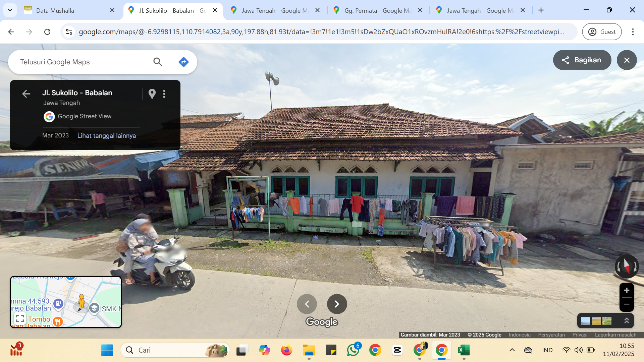
Task: Click the first photo thumbnail in the bottom strip
Action: [x=586, y=321]
